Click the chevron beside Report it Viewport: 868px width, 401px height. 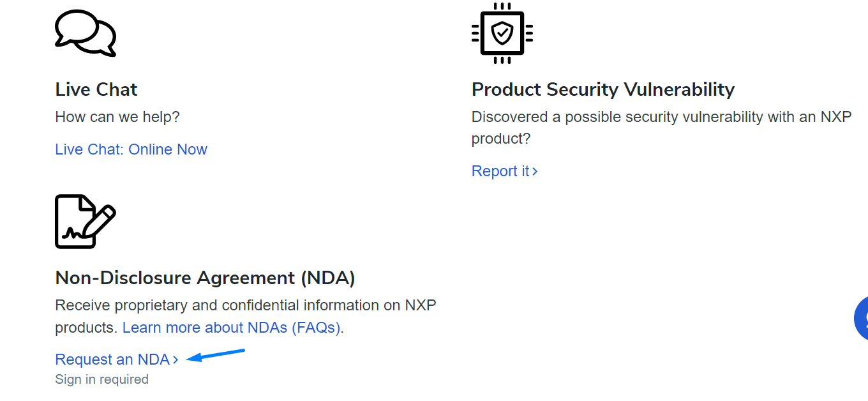tap(535, 171)
